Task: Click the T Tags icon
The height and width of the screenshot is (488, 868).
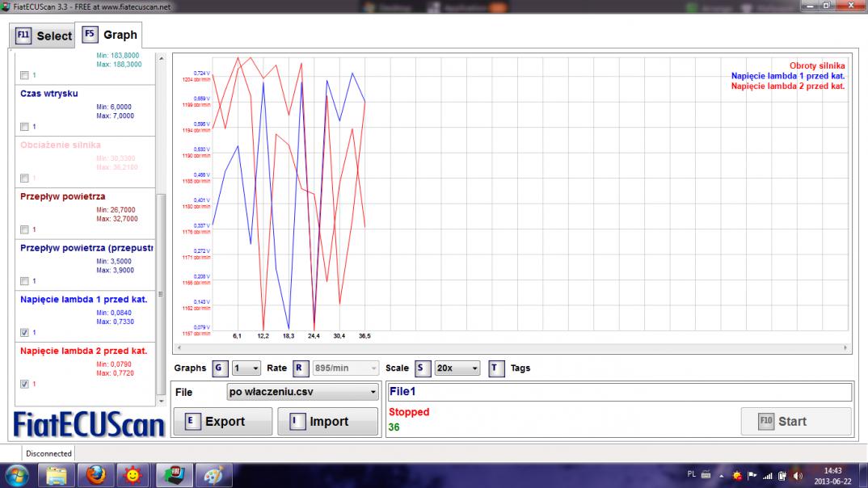Action: (496, 368)
